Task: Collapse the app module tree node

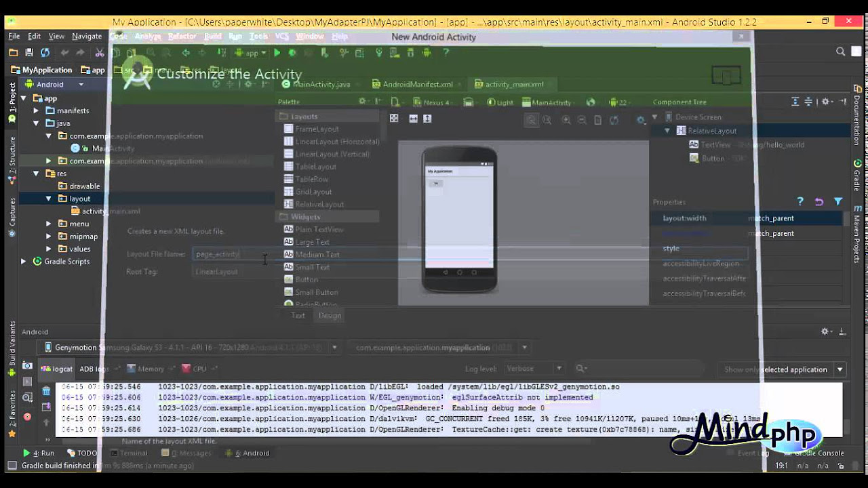Action: [x=24, y=98]
